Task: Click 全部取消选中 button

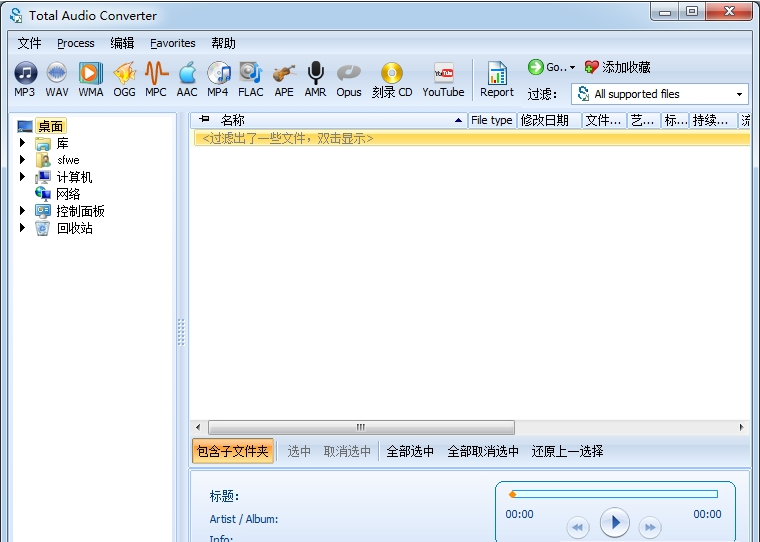Action: coord(483,451)
